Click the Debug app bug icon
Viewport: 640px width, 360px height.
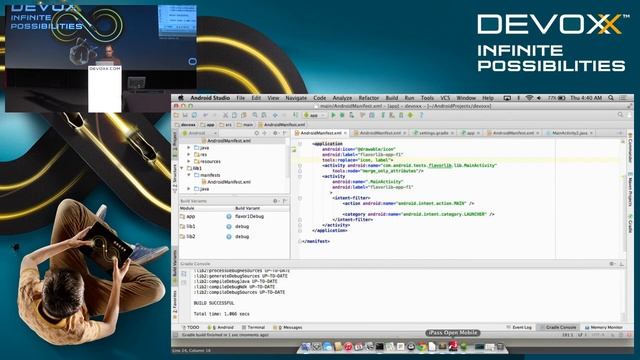(342, 116)
